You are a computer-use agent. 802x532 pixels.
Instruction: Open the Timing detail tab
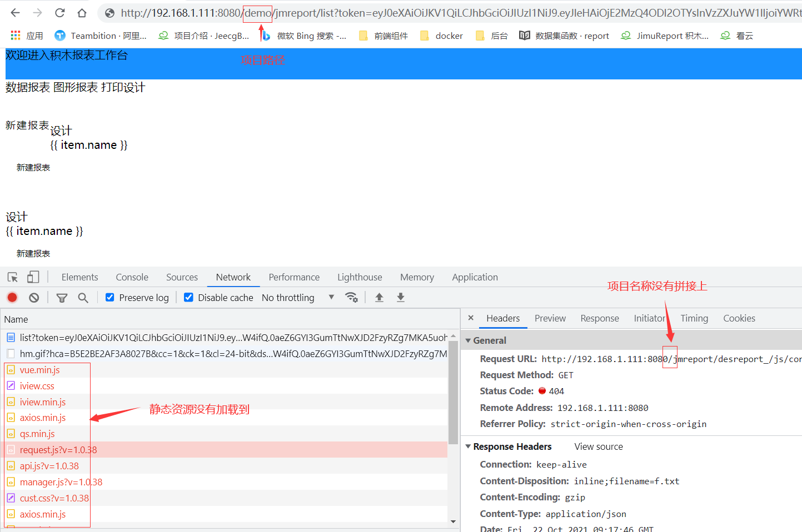click(694, 318)
